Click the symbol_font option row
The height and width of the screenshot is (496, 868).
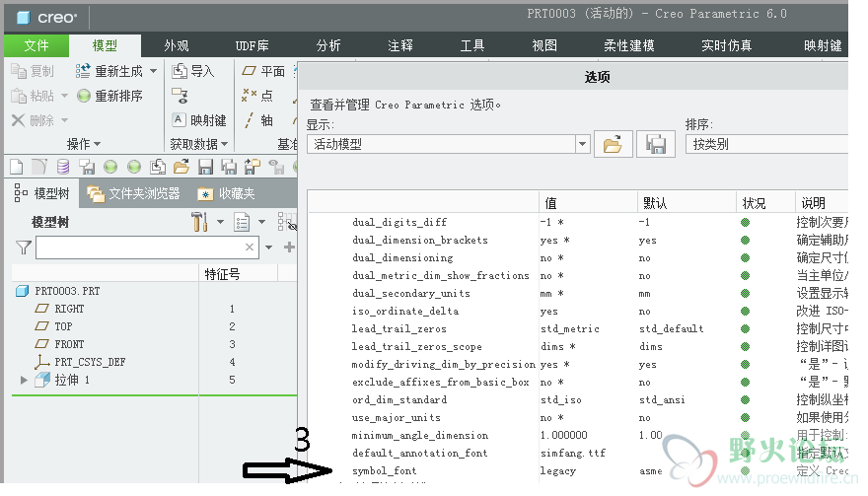(578, 471)
